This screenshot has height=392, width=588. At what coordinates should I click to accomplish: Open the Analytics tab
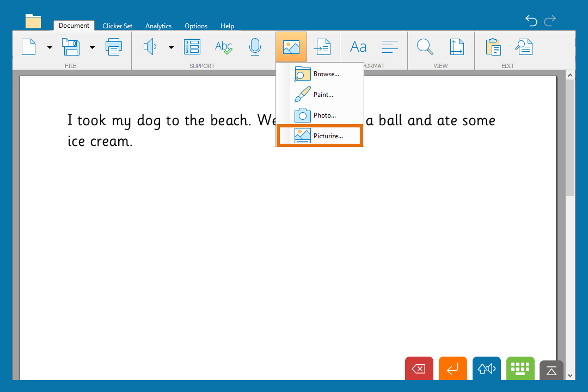pos(158,26)
